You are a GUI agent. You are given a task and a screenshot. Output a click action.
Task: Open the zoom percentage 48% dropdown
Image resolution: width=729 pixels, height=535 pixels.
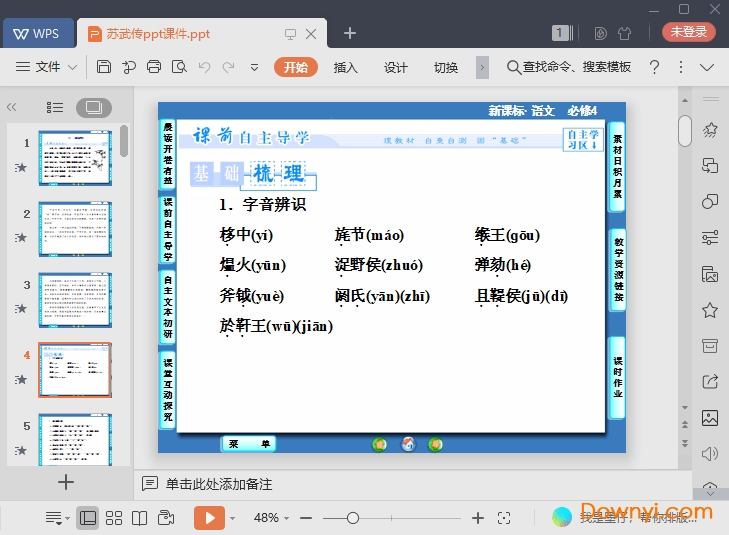272,518
